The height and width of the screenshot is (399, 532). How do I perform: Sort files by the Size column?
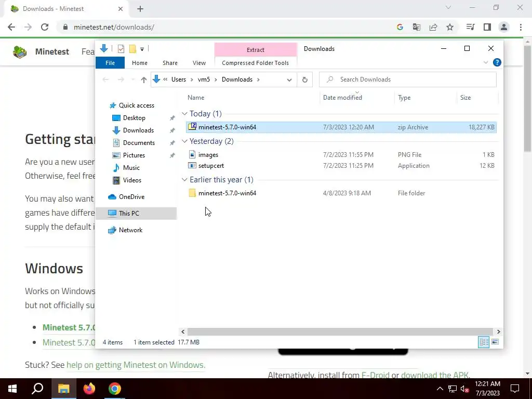point(465,97)
